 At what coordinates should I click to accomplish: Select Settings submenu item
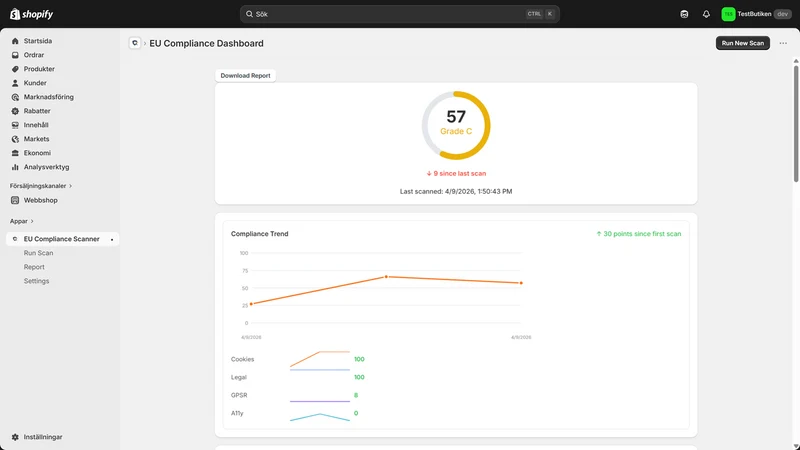36,281
